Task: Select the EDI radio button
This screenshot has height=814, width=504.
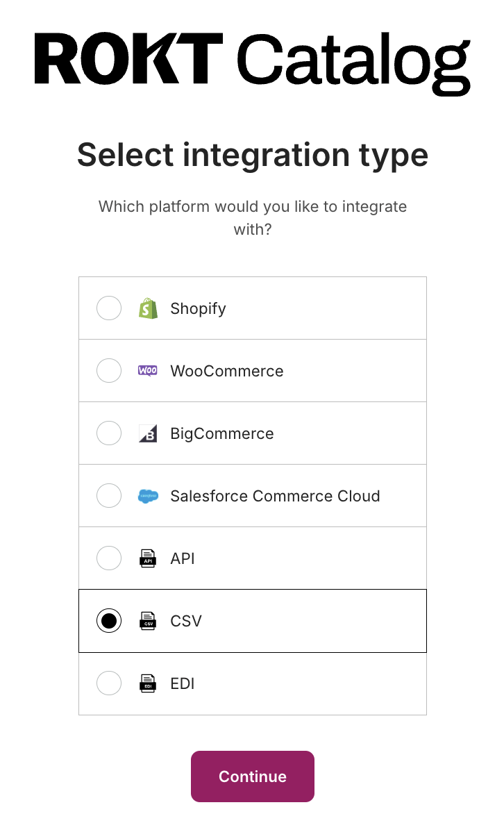Action: (x=109, y=683)
